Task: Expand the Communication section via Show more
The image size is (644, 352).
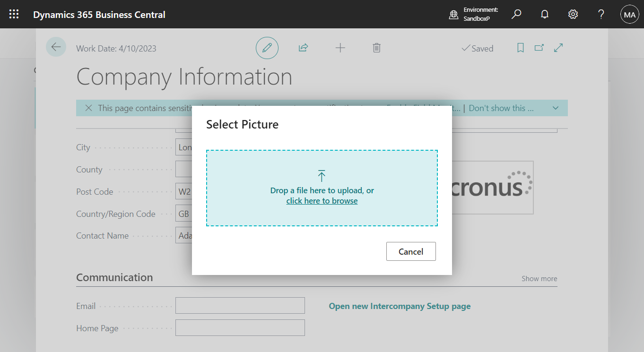Action: click(x=539, y=278)
